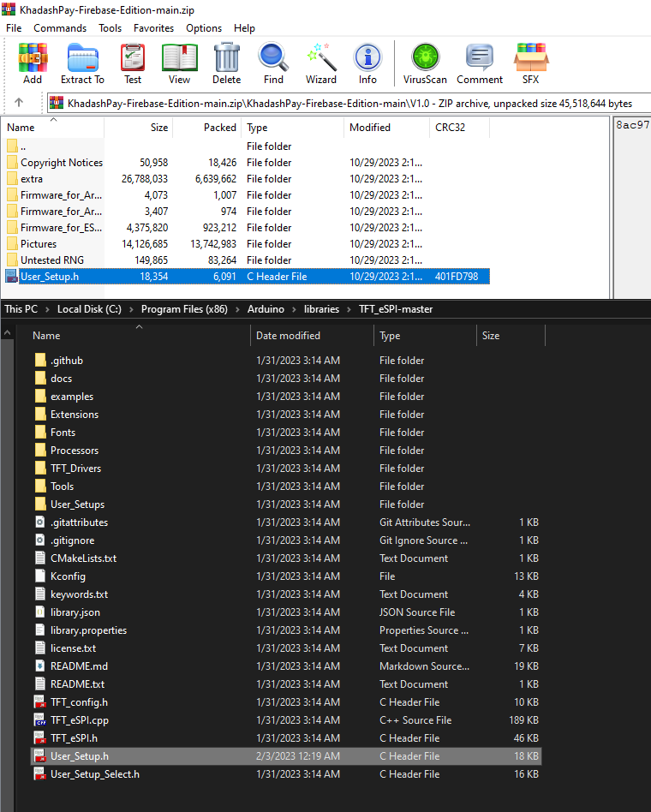Click the User_Setup_Select.h file icon
Viewport: 651px width, 812px height.
40,773
